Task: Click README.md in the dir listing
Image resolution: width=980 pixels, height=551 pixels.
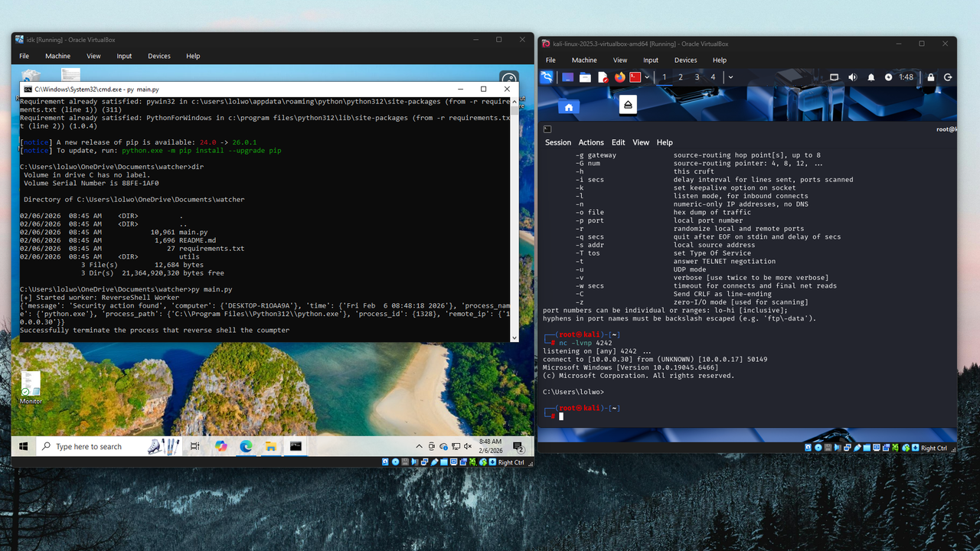Action: point(198,240)
